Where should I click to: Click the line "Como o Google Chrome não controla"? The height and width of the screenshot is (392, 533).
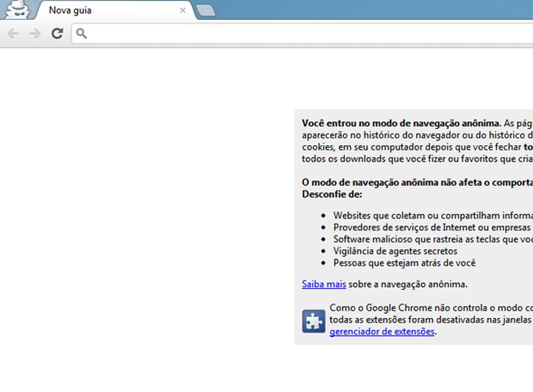[x=431, y=308]
